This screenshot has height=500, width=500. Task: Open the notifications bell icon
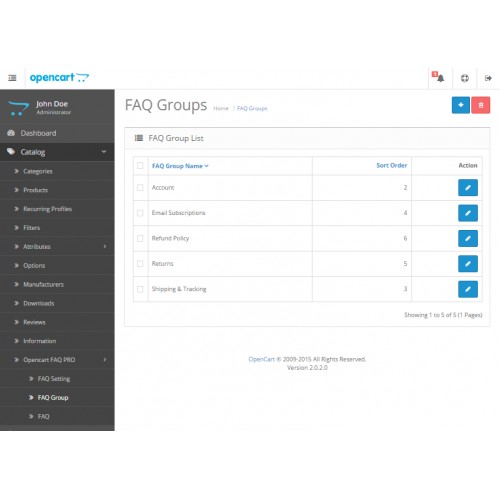pos(440,78)
